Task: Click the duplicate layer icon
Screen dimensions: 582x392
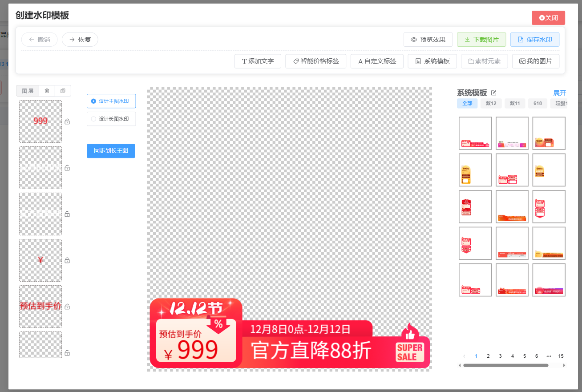Action: 63,91
